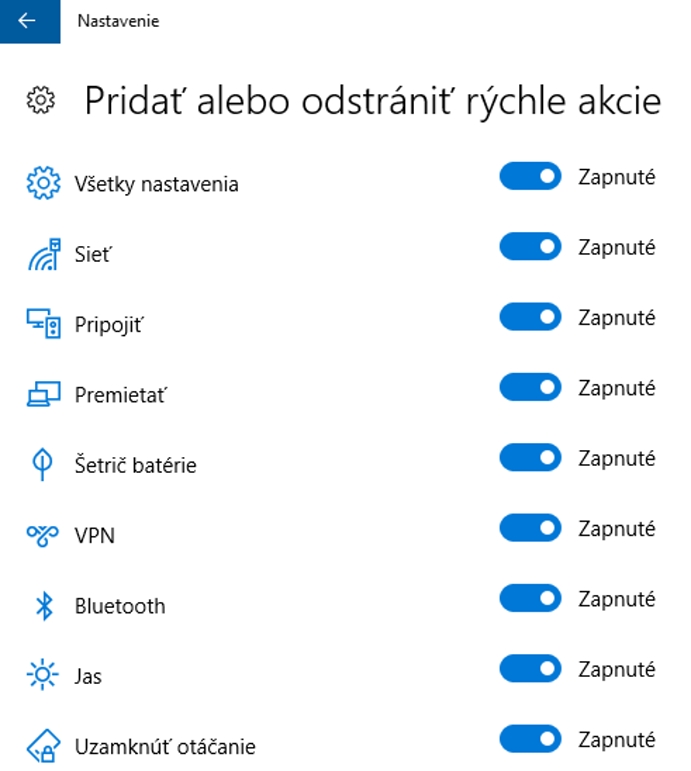Disable the Uzamknúť otáčanie toggle

pos(530,739)
